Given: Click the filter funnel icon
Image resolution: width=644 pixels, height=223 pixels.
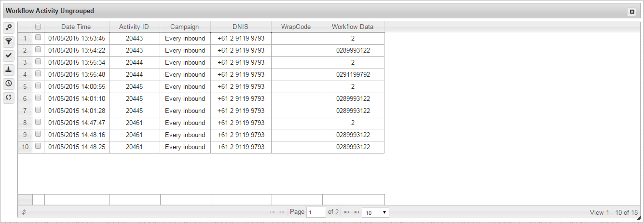Looking at the screenshot, I should (9, 42).
